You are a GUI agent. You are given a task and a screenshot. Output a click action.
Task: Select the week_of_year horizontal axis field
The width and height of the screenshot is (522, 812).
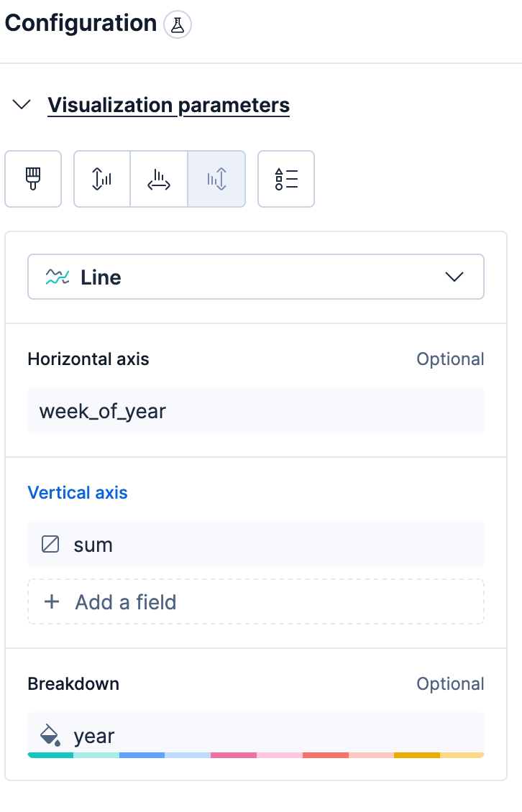pyautogui.click(x=255, y=411)
